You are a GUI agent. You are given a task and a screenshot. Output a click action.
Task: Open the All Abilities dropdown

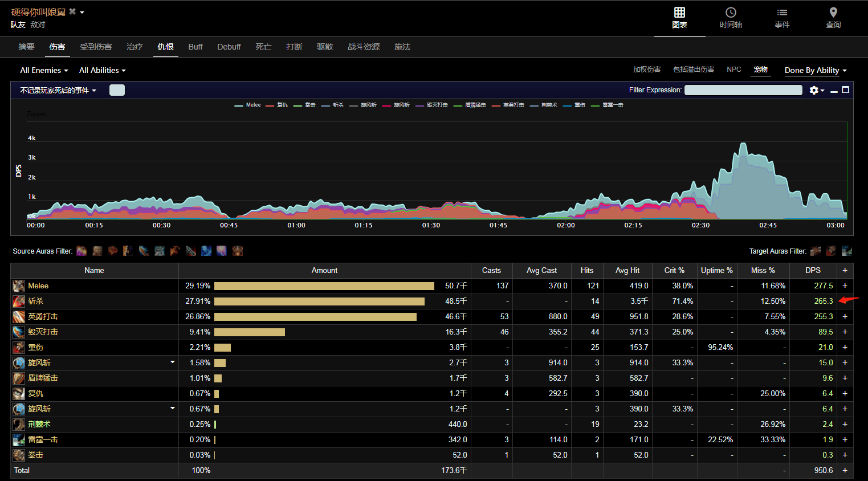(103, 71)
